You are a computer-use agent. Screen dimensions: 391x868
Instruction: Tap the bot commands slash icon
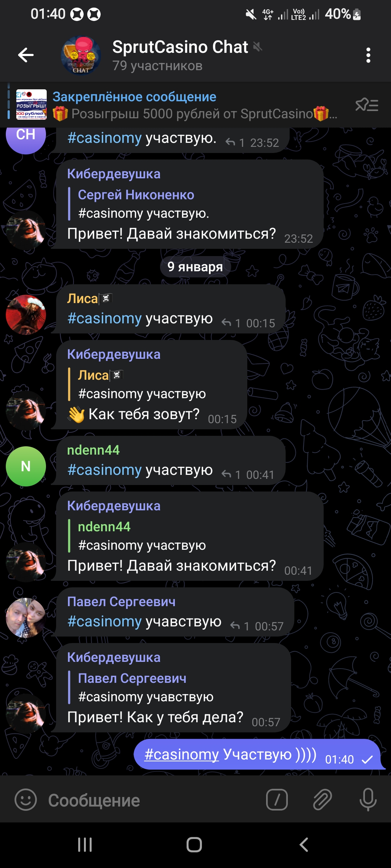click(277, 800)
